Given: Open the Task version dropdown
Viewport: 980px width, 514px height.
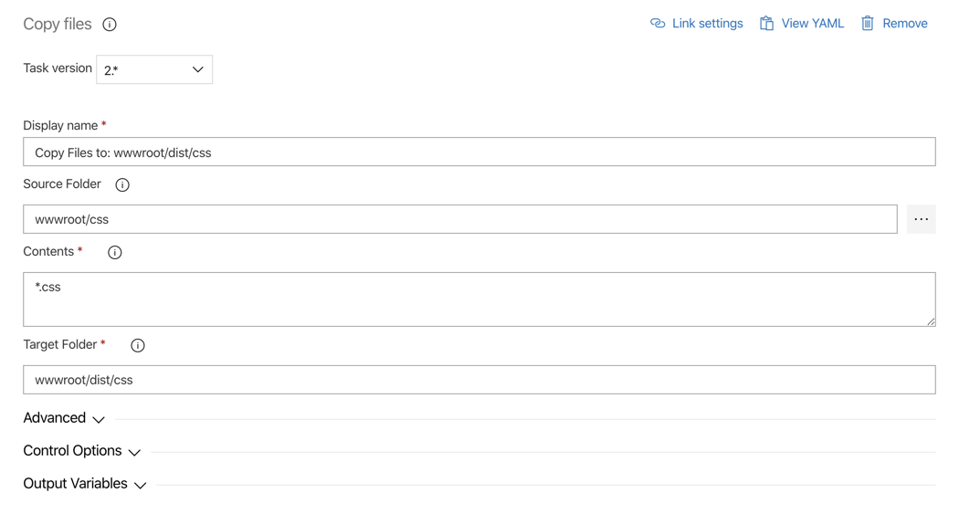Looking at the screenshot, I should [x=154, y=69].
